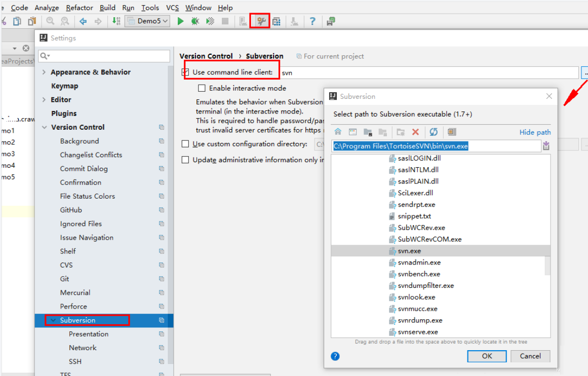Click the Version Control breadcrumb
588x376 pixels.
(x=206, y=56)
